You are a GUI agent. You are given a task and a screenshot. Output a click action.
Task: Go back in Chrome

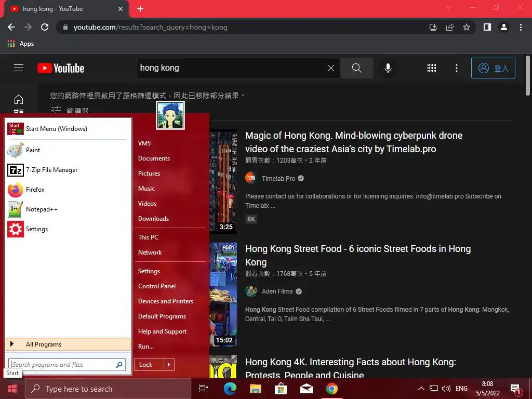[11, 27]
